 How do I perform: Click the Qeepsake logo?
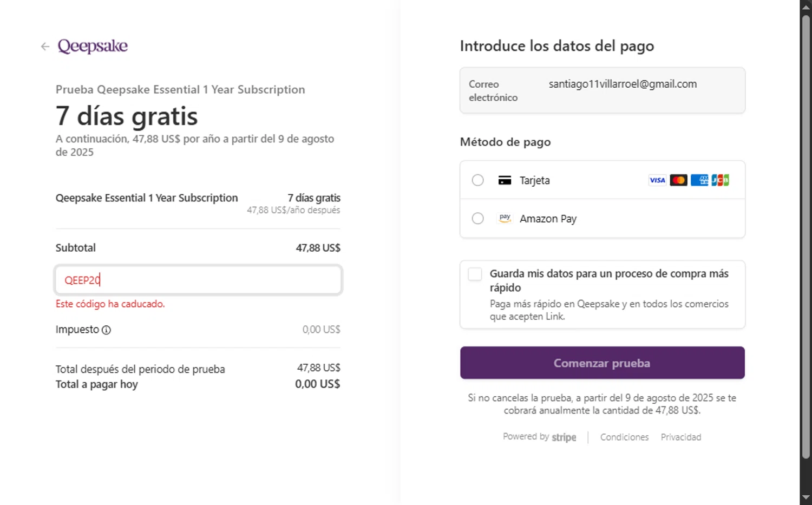[93, 46]
